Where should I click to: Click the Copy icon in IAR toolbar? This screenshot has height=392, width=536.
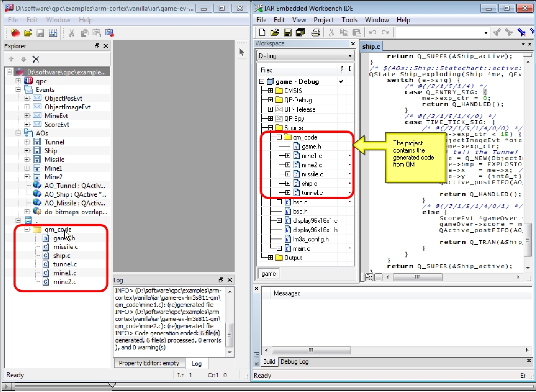[x=344, y=32]
